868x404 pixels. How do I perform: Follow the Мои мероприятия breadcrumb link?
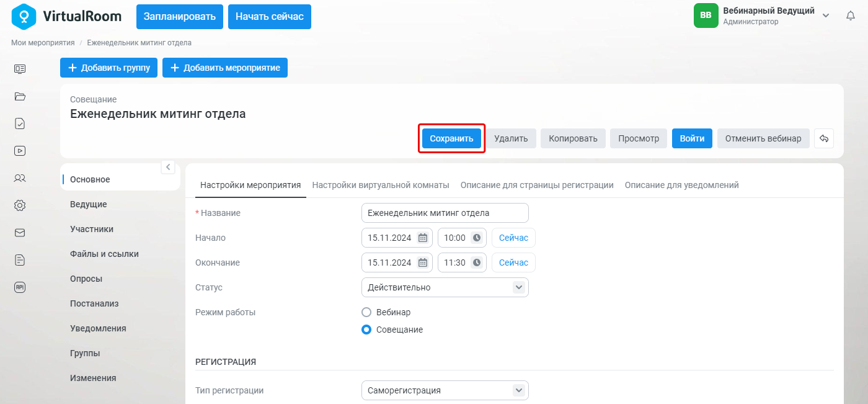point(43,43)
